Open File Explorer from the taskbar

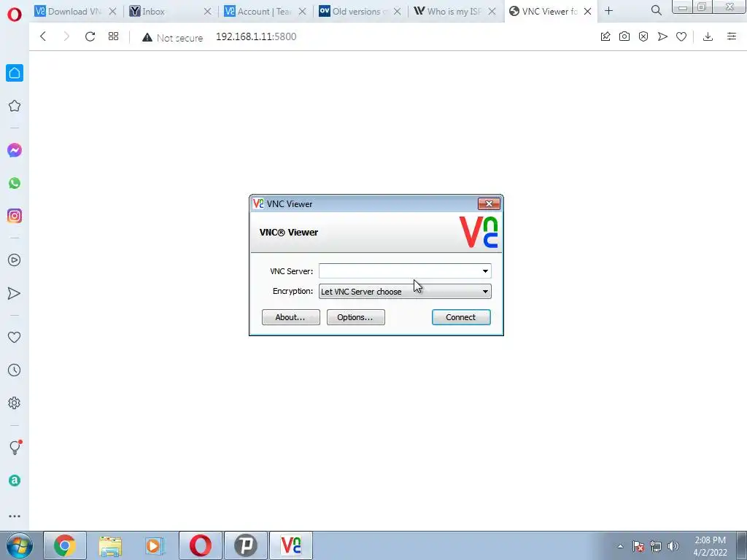[x=110, y=545]
